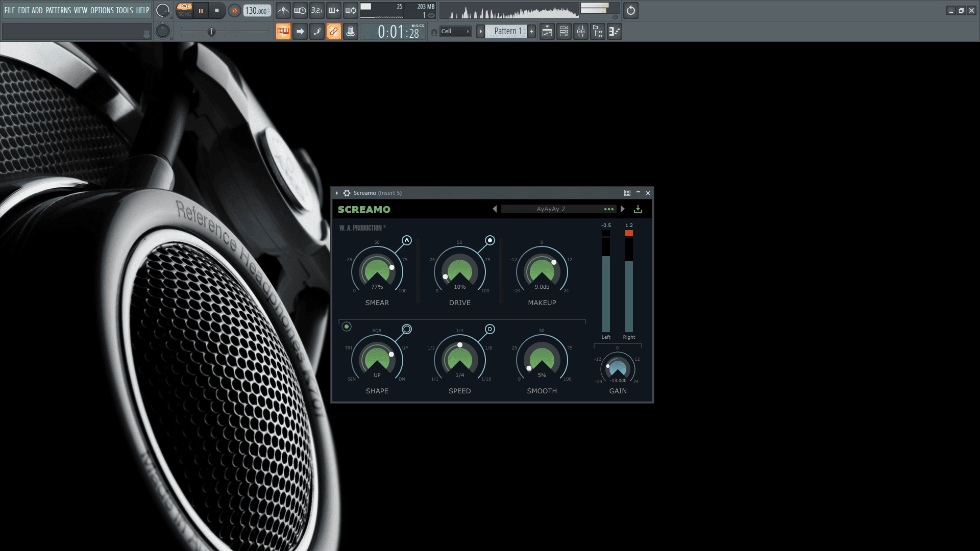980x551 pixels.
Task: Switch to SONG mode
Action: pos(185,14)
